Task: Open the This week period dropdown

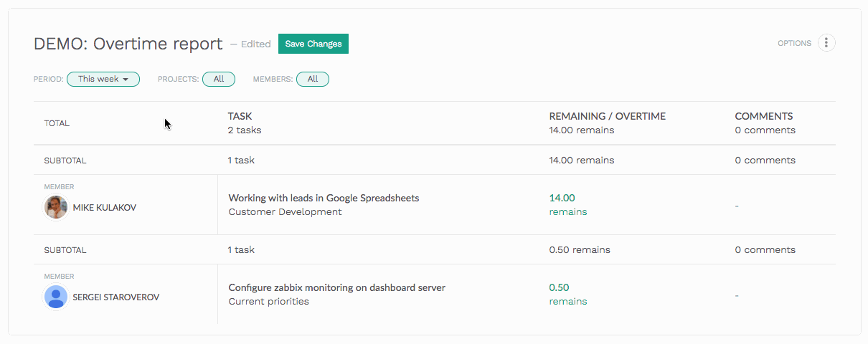Action: [x=103, y=80]
